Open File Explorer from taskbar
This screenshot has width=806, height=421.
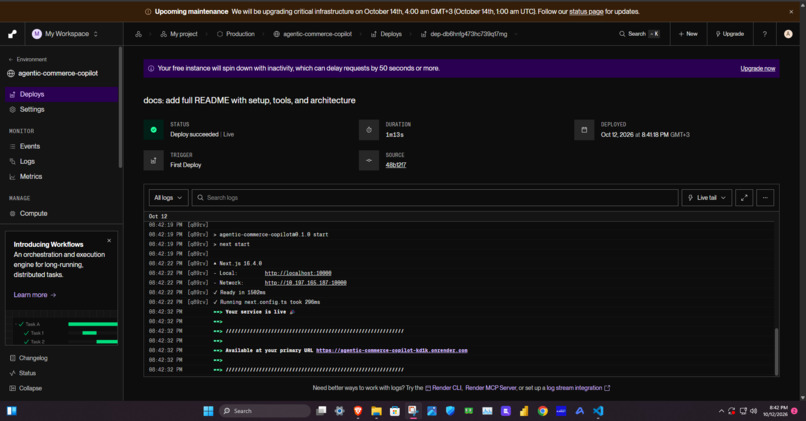coord(376,411)
